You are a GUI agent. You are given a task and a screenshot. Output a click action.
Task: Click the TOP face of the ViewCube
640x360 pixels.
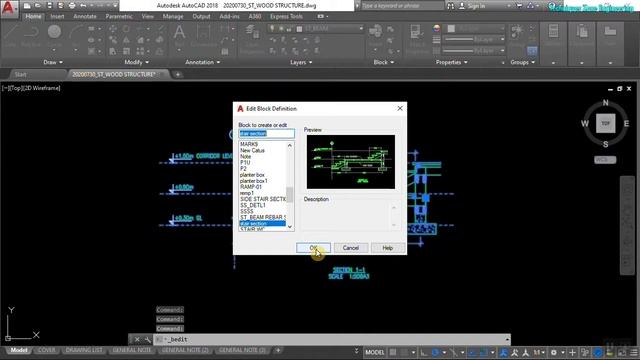click(x=605, y=123)
